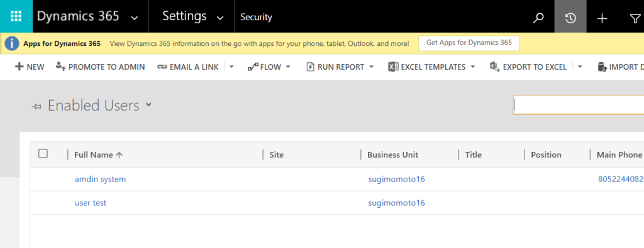
Task: Click the Promote to Admin user icon
Action: click(x=61, y=67)
